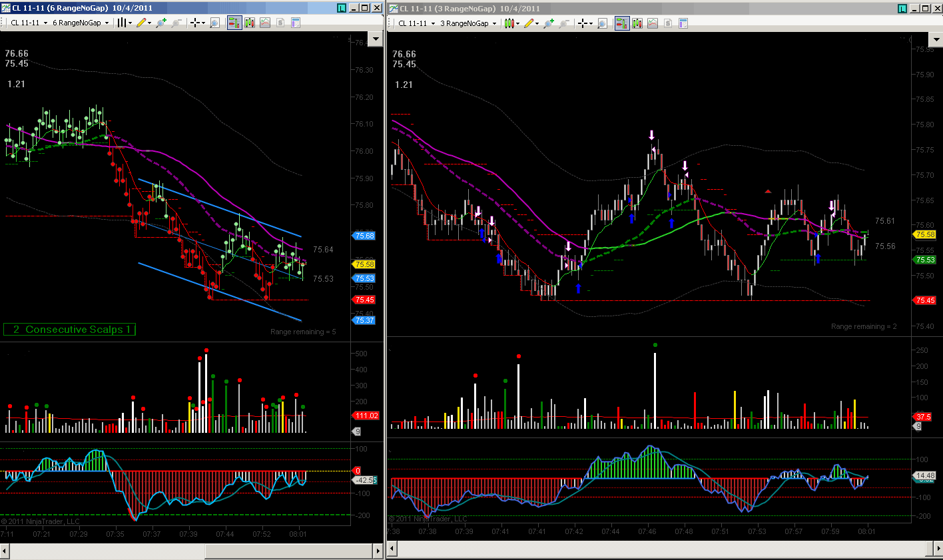Zoom in on the 3 RangeNoGap chart

(x=548, y=23)
